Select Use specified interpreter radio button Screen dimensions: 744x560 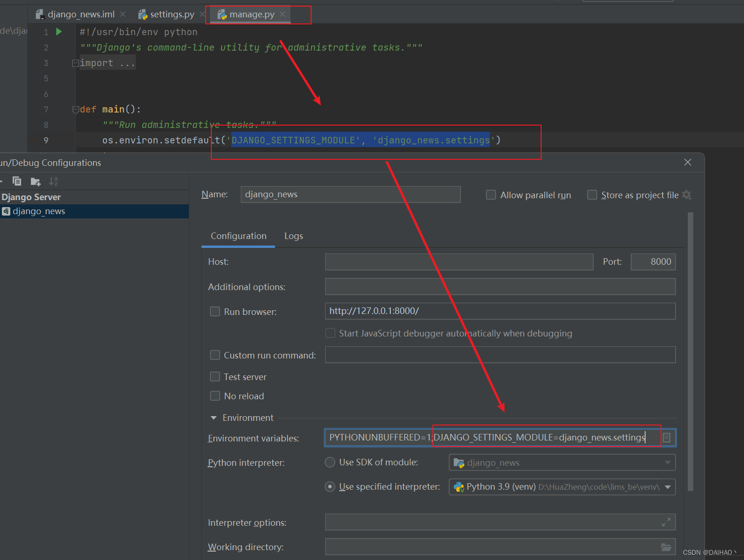[330, 486]
